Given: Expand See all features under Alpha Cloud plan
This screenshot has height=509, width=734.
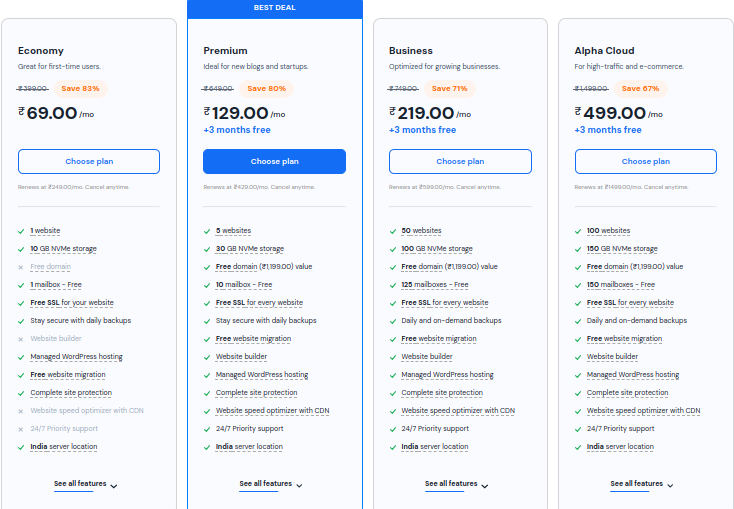Looking at the screenshot, I should [x=643, y=484].
